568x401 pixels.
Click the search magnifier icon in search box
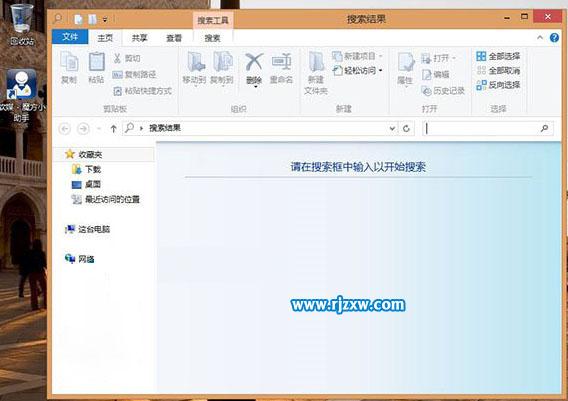(x=544, y=128)
